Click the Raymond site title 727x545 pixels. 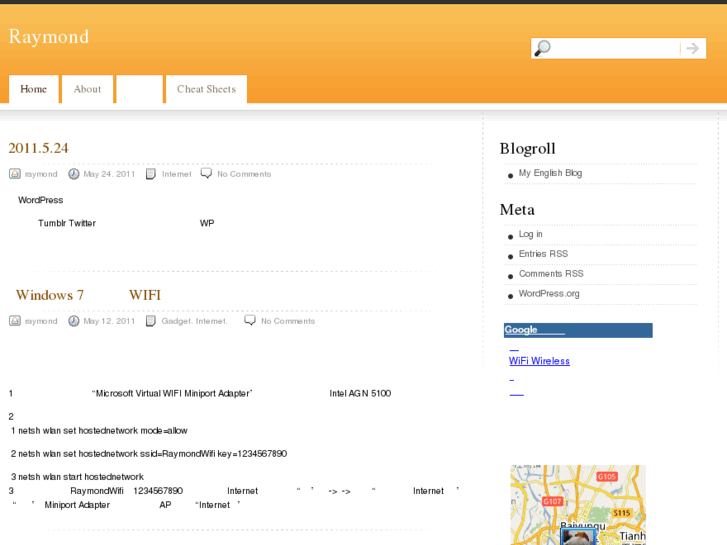[49, 37]
